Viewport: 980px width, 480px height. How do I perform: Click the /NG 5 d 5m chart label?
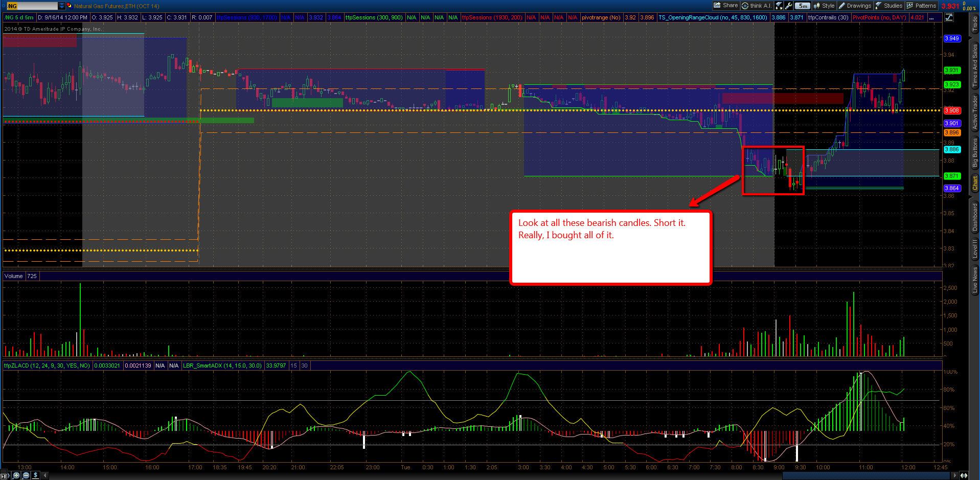(19, 17)
